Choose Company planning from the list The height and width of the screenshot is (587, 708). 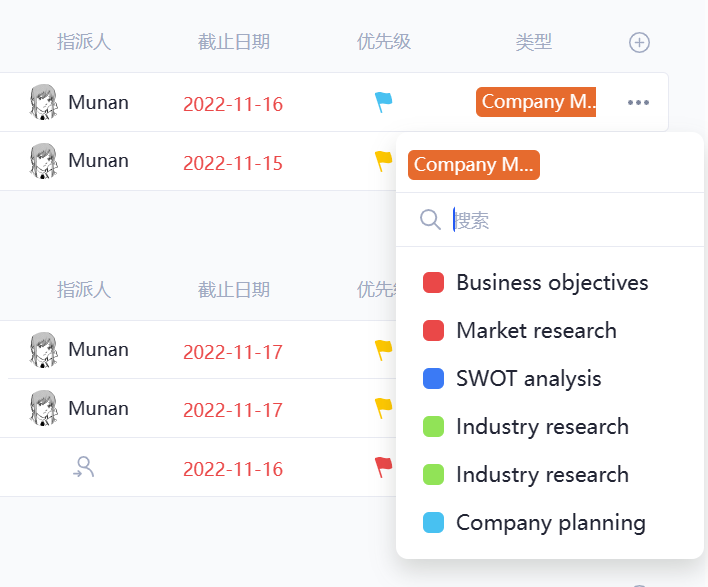(x=550, y=523)
